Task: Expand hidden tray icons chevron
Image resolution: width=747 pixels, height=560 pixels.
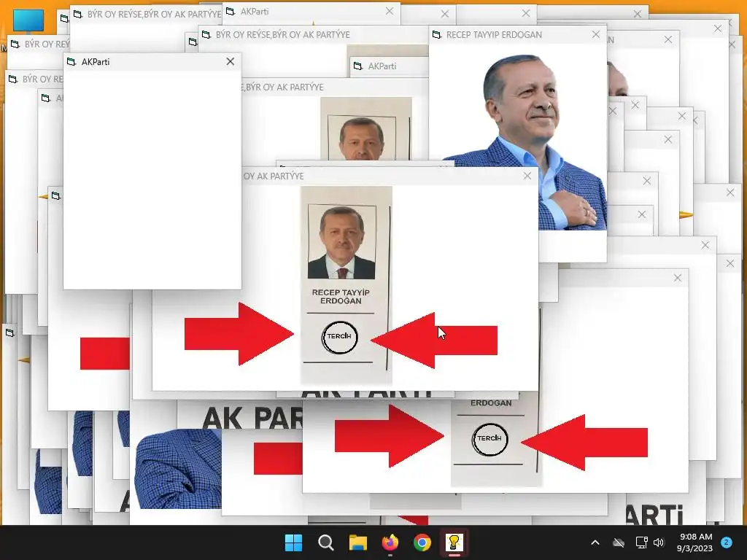Action: (595, 542)
